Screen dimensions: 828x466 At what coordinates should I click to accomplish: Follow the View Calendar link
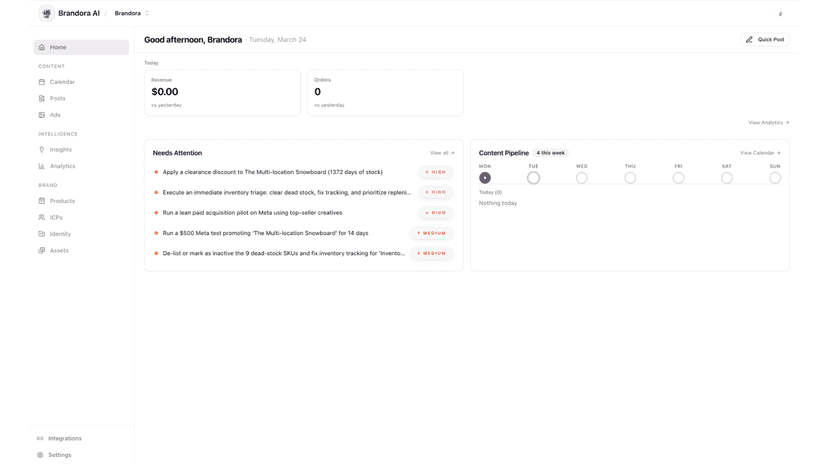click(760, 153)
